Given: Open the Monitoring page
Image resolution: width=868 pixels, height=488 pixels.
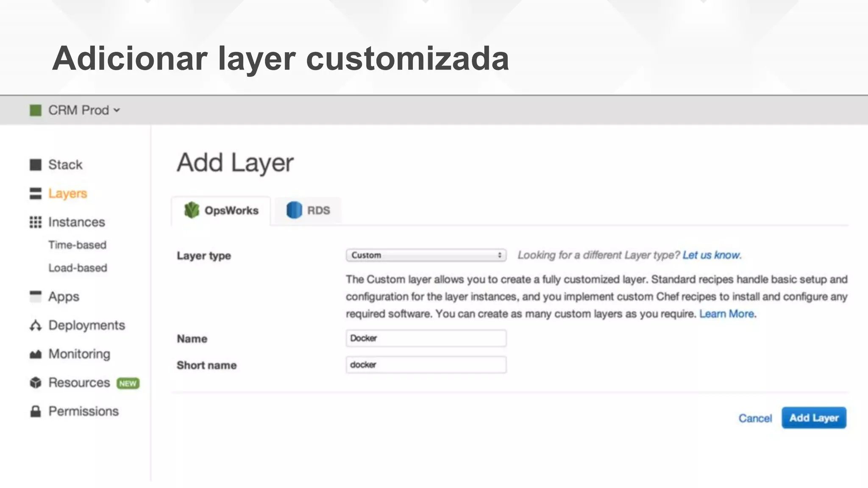Looking at the screenshot, I should (79, 354).
